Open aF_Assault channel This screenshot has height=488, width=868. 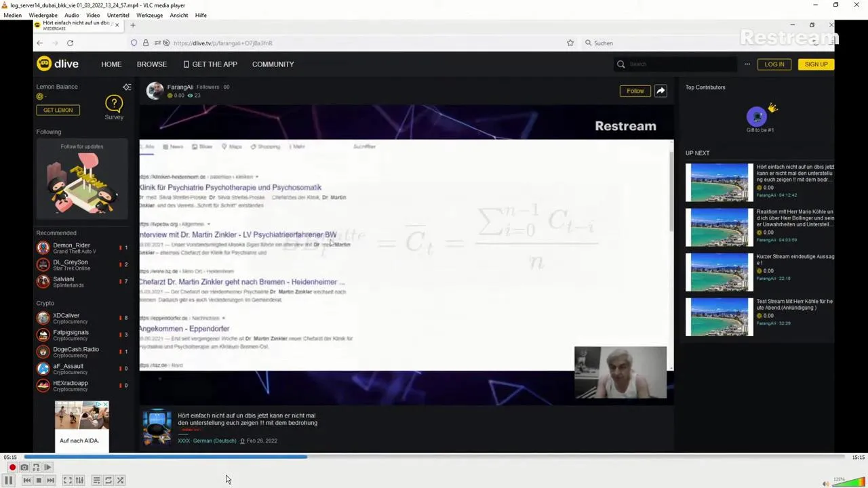pos(81,369)
